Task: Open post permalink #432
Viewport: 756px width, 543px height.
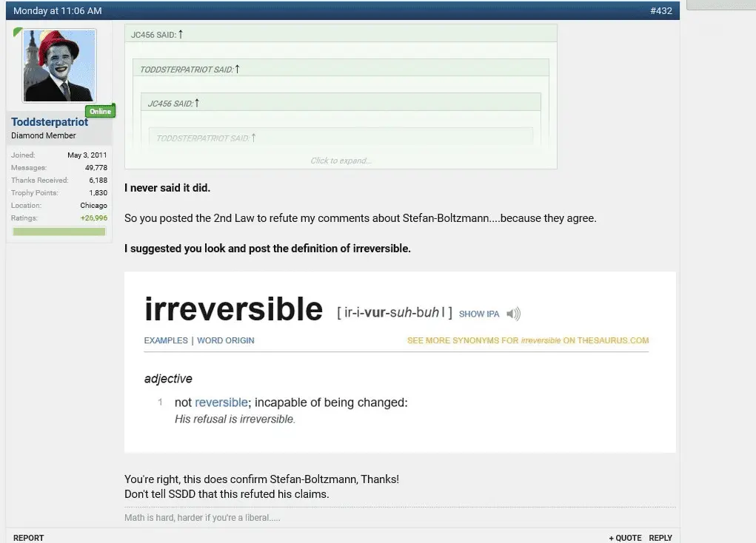Action: [x=661, y=10]
